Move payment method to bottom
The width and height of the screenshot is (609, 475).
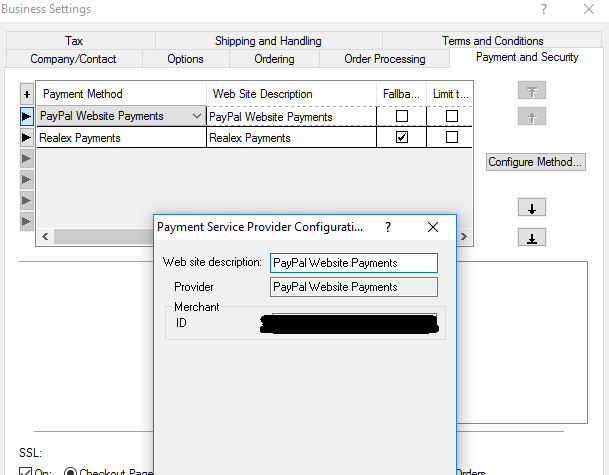[532, 237]
